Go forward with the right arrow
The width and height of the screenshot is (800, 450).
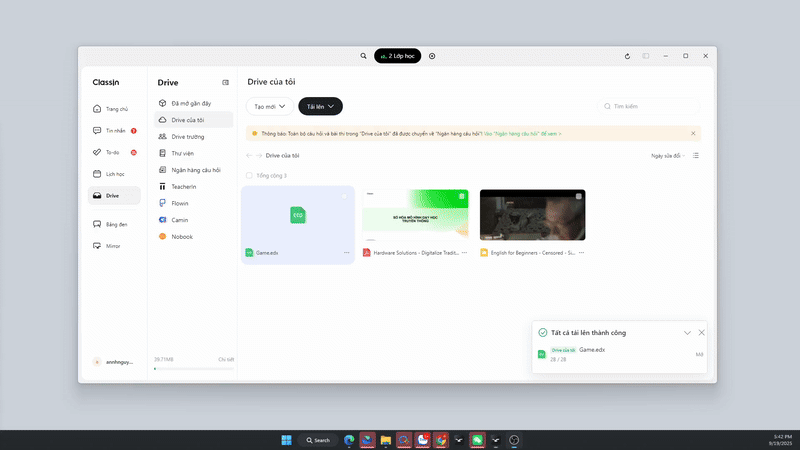coord(259,156)
